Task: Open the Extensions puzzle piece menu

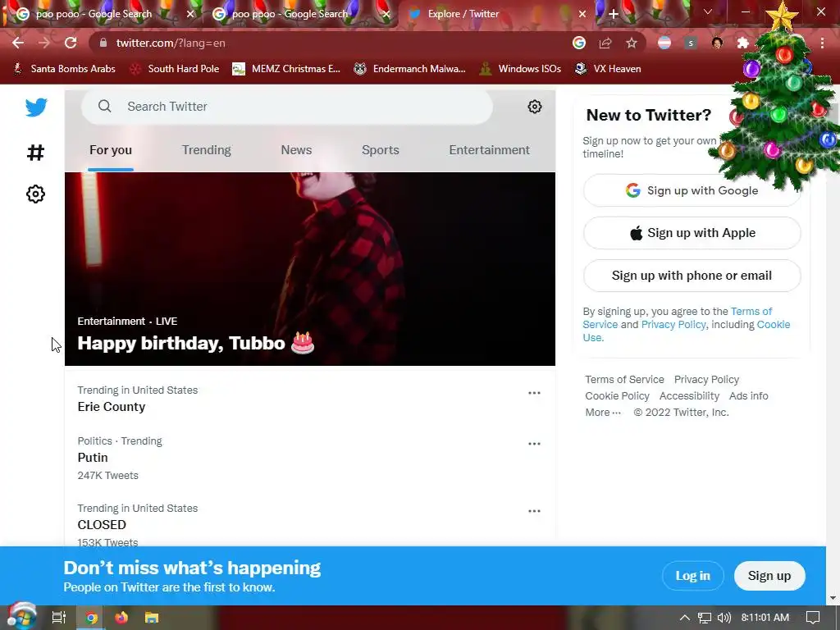Action: (x=742, y=43)
